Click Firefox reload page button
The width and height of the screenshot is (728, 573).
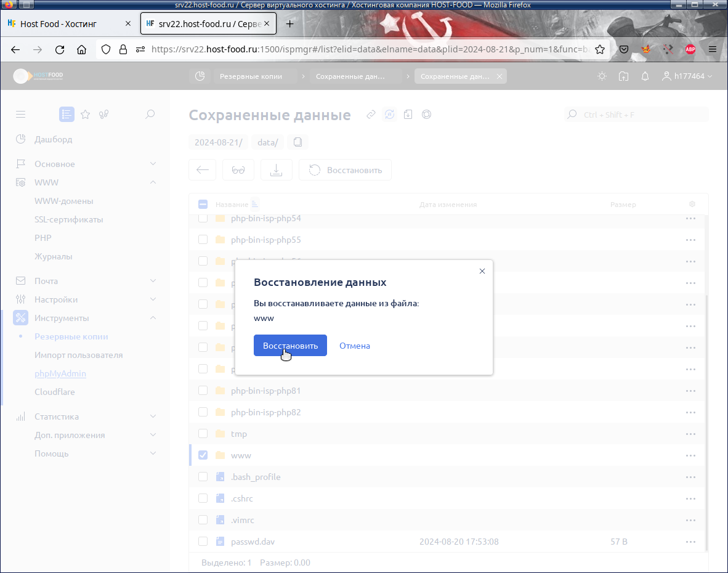[x=60, y=49]
